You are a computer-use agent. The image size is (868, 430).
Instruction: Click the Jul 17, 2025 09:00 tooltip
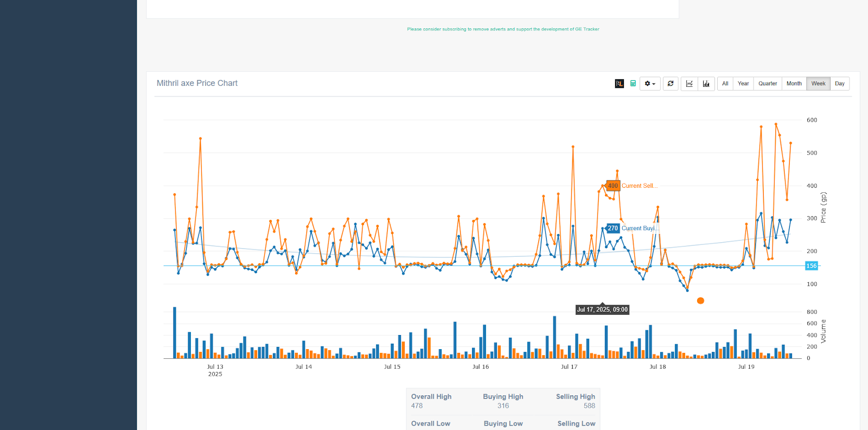[602, 309]
